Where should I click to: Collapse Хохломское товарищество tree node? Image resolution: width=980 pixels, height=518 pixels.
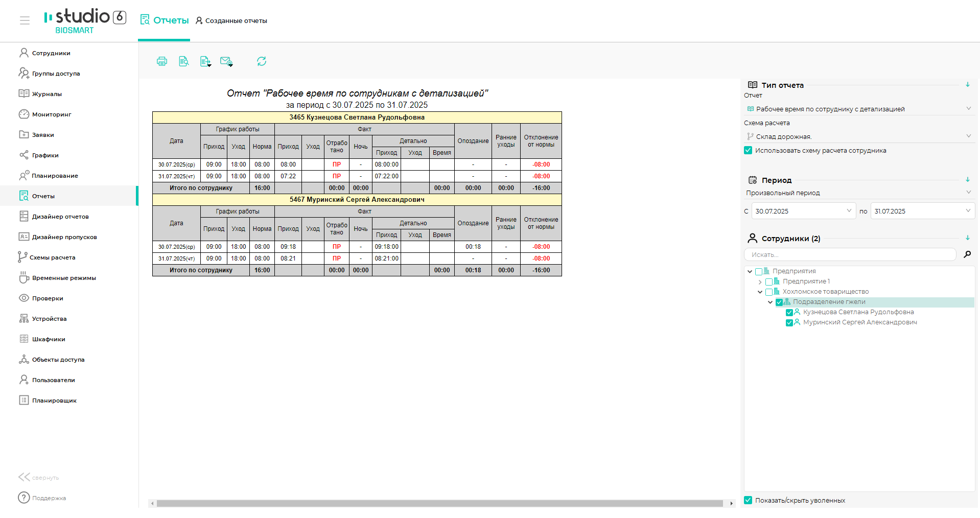(760, 292)
